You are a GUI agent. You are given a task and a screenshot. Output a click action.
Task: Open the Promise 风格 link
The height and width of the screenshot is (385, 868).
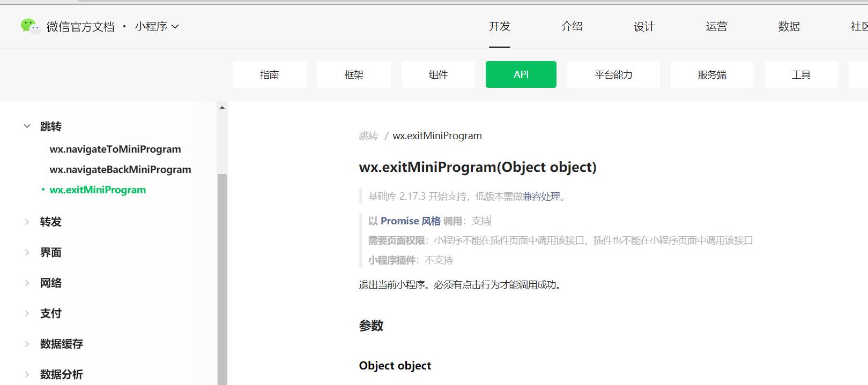tap(411, 221)
